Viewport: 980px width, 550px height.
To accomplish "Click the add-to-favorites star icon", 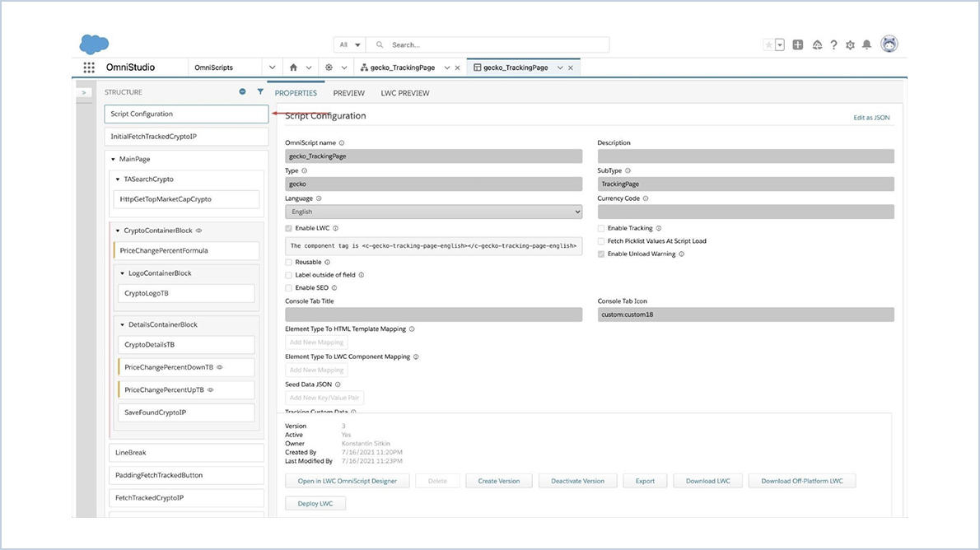I will pos(769,44).
